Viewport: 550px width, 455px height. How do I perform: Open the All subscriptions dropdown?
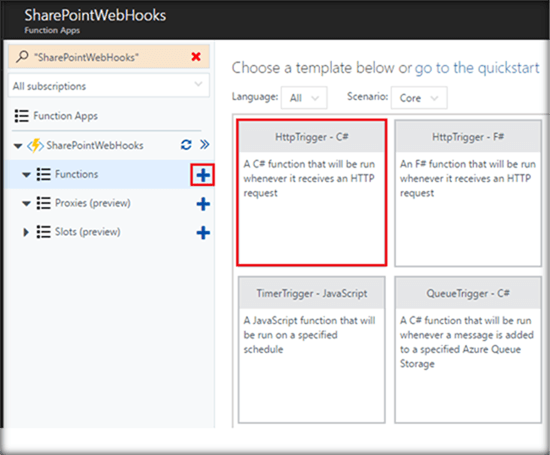coord(109,86)
